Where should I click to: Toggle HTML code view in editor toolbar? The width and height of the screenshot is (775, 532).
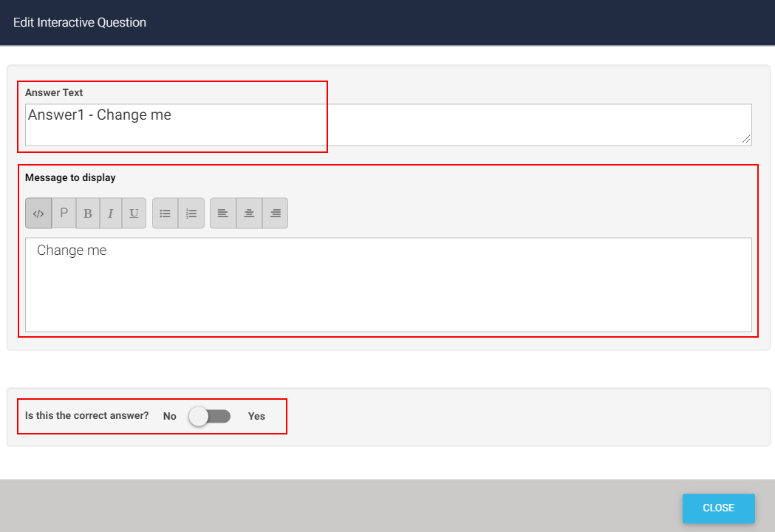point(38,214)
